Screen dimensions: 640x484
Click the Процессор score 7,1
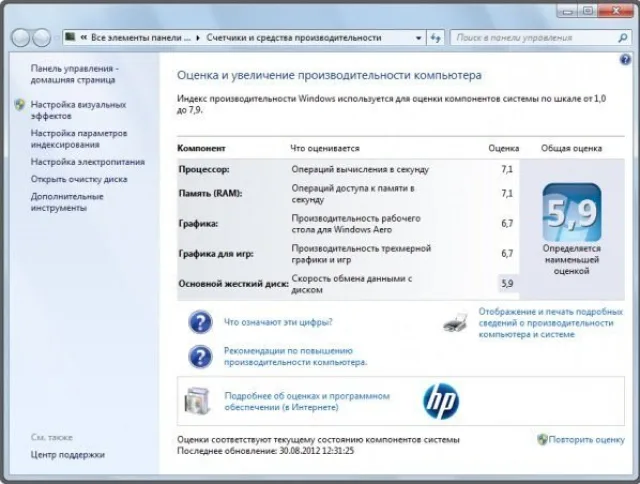coord(507,169)
